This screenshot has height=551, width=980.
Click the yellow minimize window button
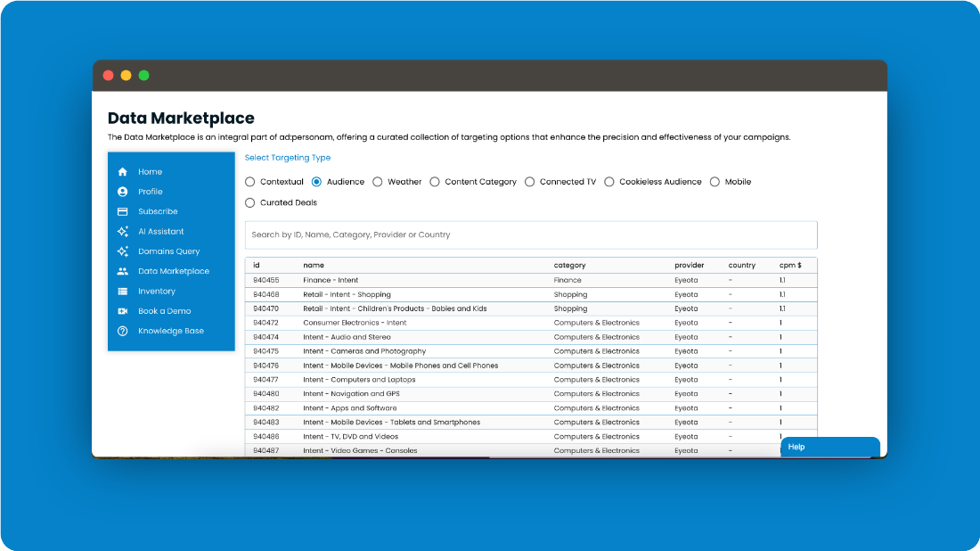tap(126, 76)
